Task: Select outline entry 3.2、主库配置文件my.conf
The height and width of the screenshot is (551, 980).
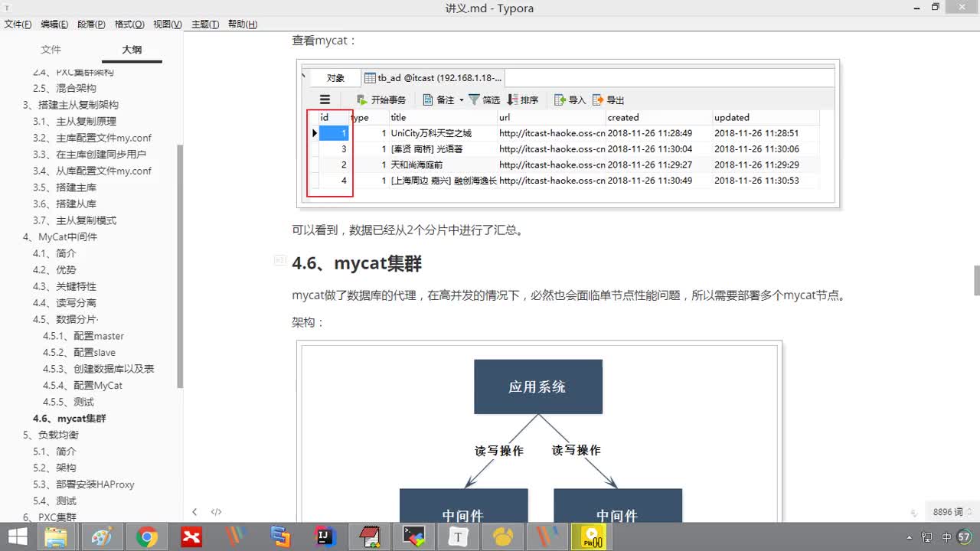Action: [x=92, y=138]
